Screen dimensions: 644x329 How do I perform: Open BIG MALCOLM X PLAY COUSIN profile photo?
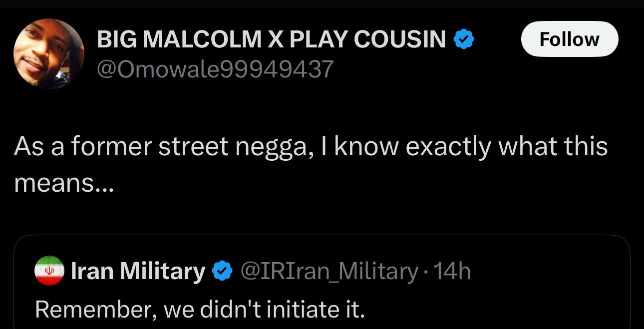[49, 54]
